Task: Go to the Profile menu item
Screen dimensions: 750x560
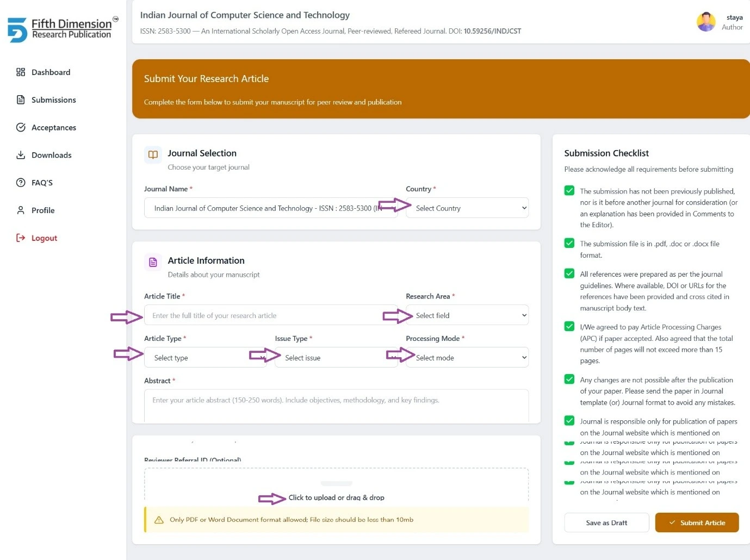Action: [x=43, y=210]
